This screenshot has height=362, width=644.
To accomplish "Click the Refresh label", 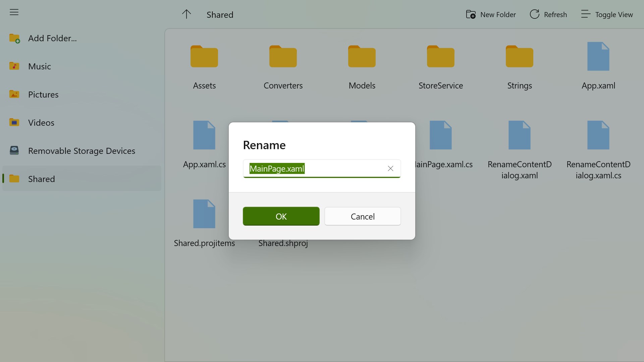I will coord(555,14).
